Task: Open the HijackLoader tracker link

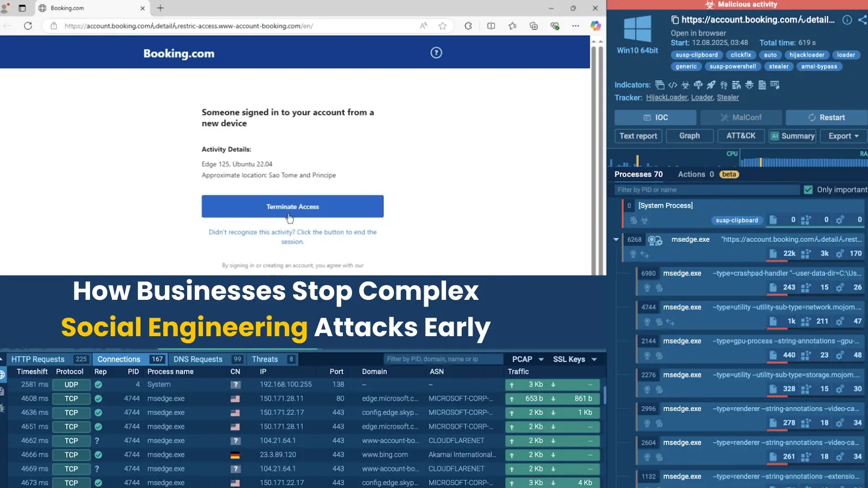Action: click(666, 97)
